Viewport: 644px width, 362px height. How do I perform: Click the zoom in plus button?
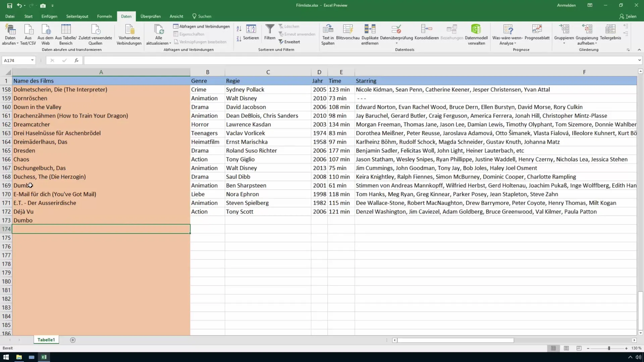pos(626,348)
